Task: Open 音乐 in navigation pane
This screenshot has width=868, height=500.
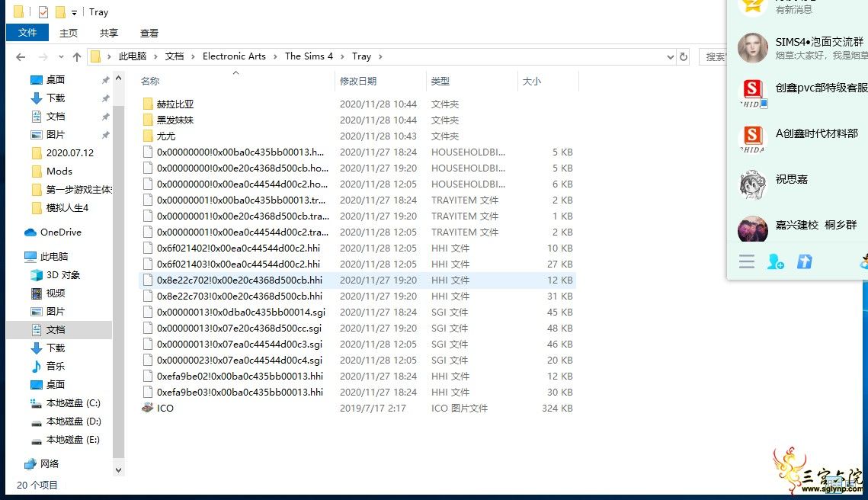Action: point(56,366)
